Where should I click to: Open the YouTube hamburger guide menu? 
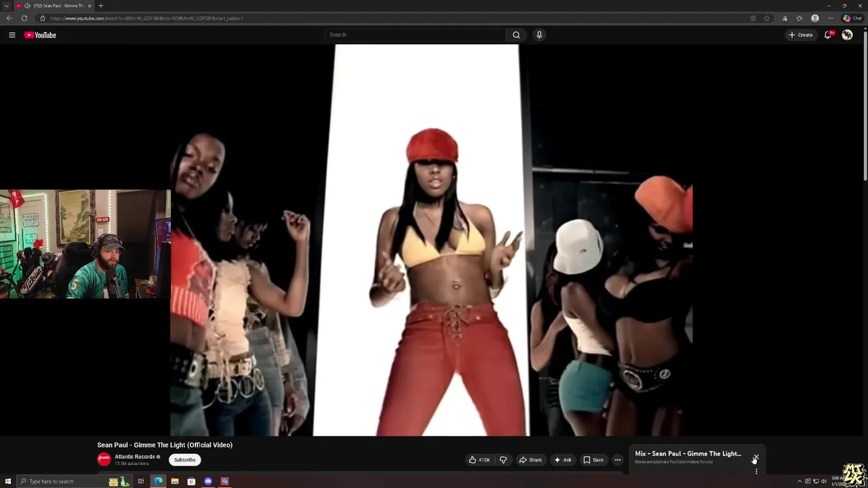tap(12, 35)
